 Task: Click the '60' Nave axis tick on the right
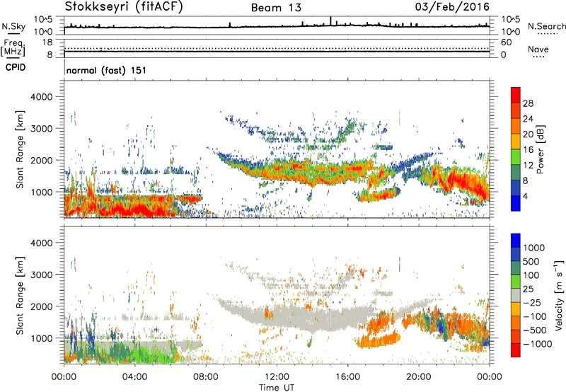tap(506, 42)
